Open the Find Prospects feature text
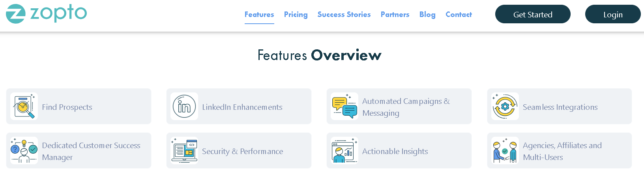This screenshot has width=644, height=173. click(67, 107)
